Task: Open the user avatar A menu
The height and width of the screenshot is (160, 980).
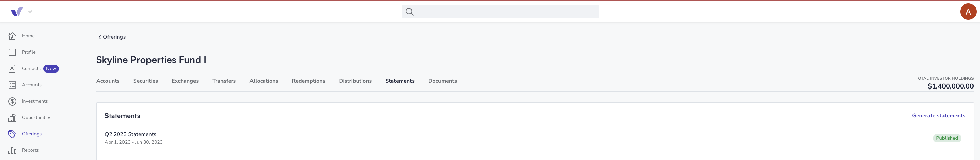Action: point(968,12)
